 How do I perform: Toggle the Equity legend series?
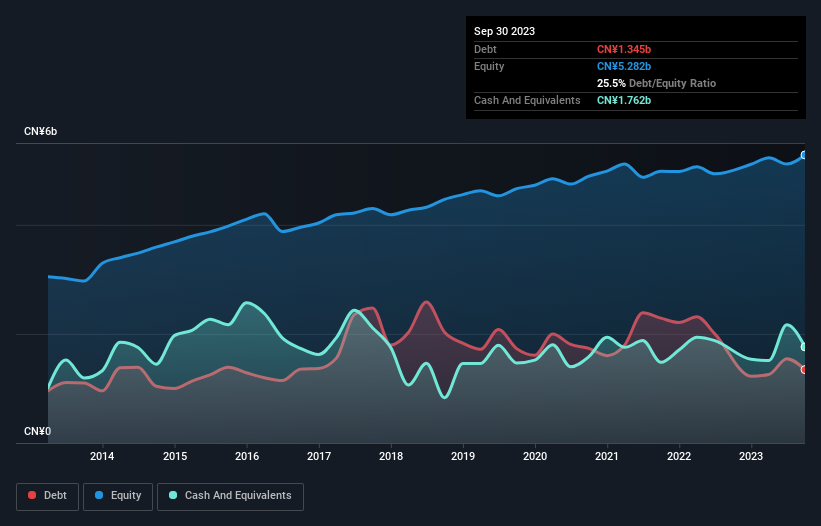[x=119, y=495]
